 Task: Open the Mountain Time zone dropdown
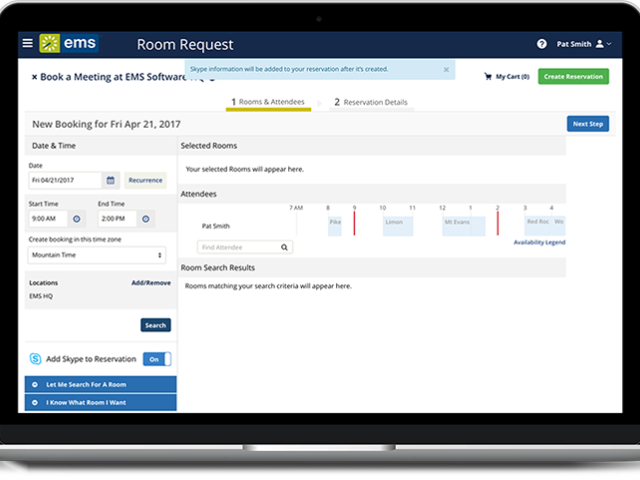click(x=97, y=255)
